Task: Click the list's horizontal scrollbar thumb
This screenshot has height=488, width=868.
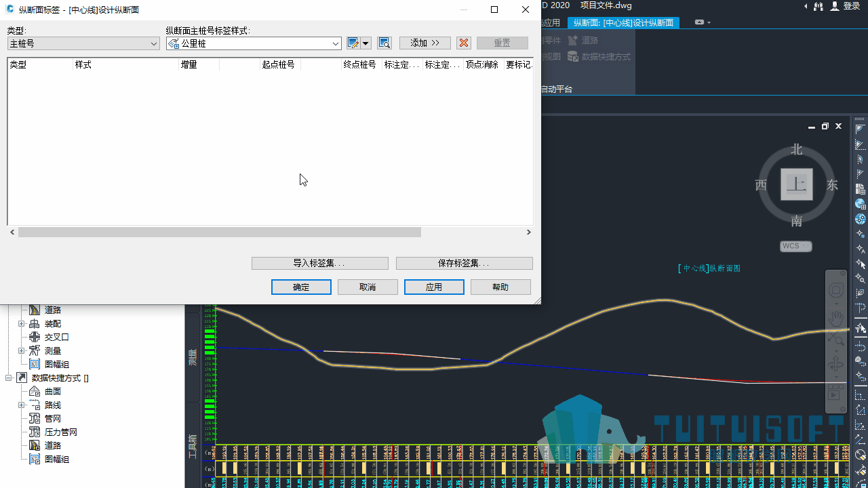Action: 220,232
